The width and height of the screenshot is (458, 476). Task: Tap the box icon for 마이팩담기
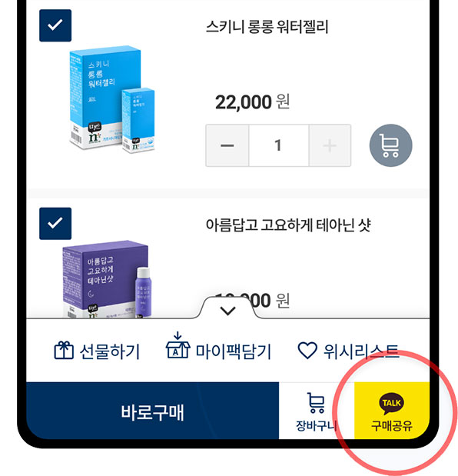(178, 346)
